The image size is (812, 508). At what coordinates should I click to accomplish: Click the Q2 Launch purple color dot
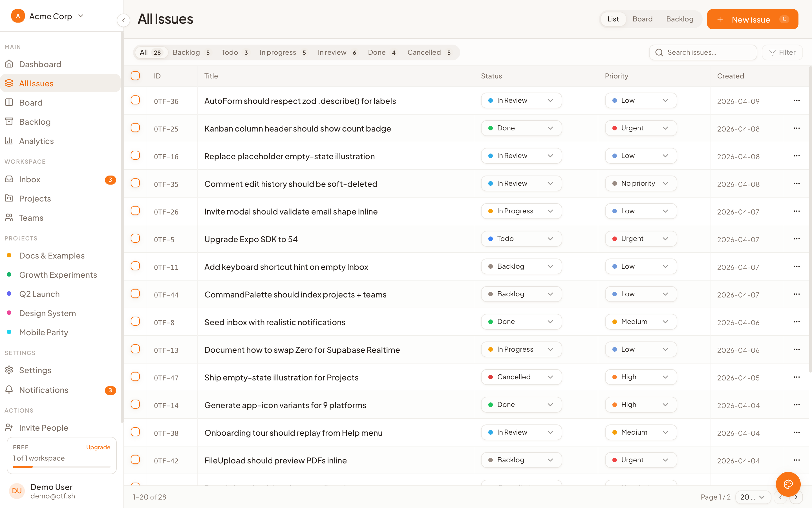[x=9, y=293]
